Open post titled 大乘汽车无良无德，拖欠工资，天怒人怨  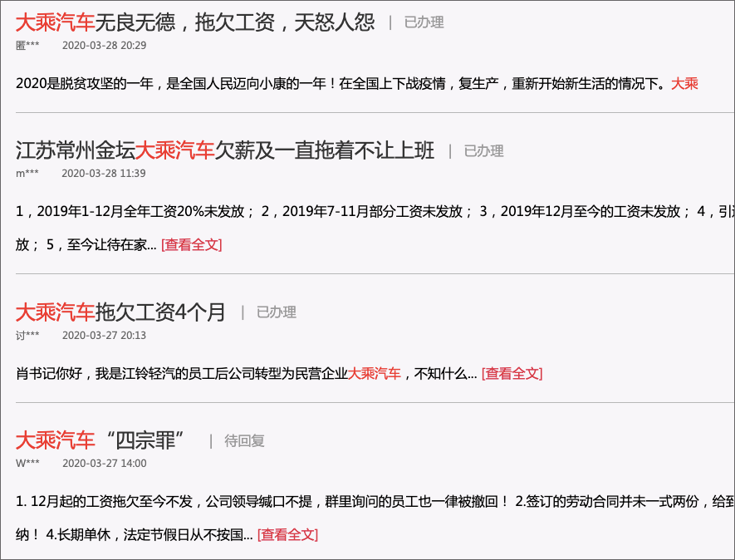[195, 22]
